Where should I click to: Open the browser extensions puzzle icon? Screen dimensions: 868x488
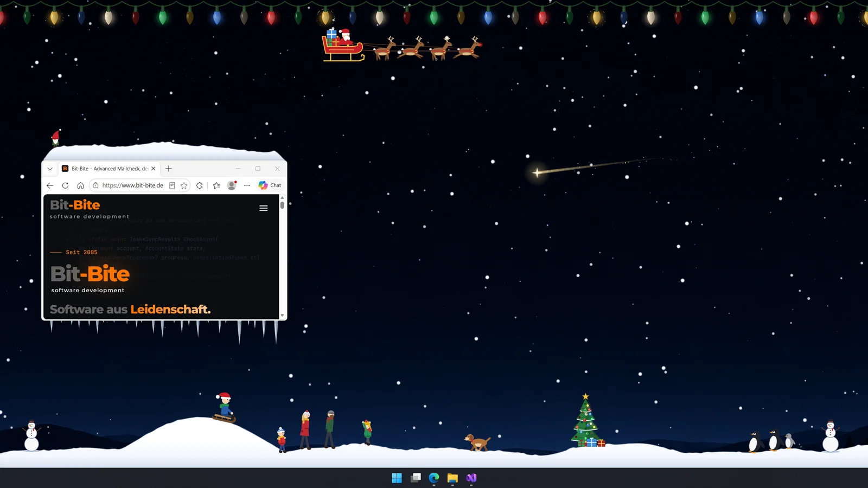click(200, 185)
